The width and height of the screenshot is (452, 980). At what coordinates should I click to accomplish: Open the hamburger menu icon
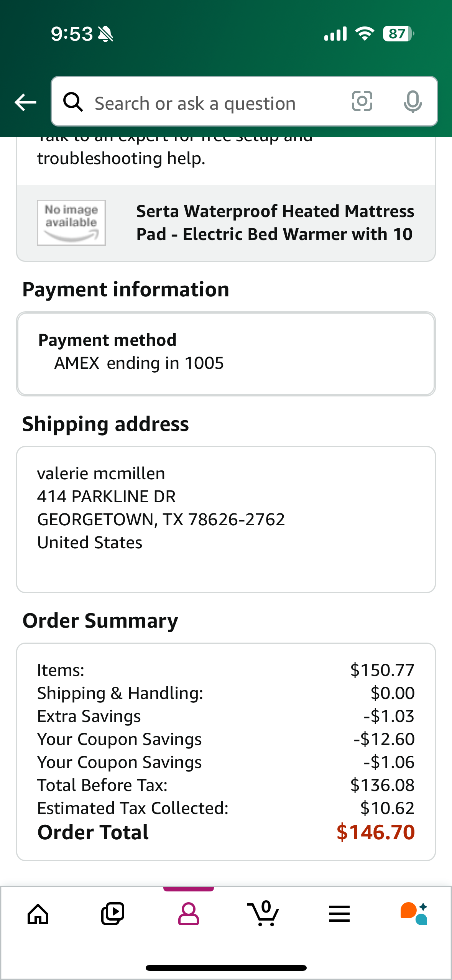pyautogui.click(x=339, y=914)
